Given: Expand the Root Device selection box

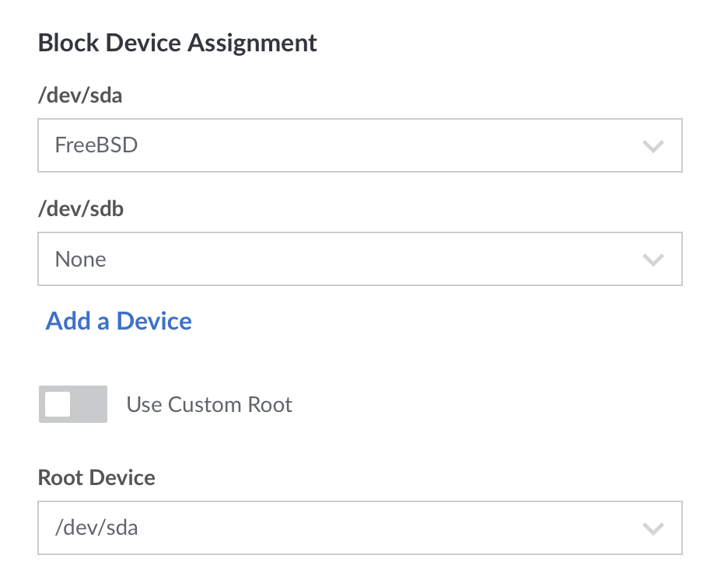Looking at the screenshot, I should (x=359, y=529).
